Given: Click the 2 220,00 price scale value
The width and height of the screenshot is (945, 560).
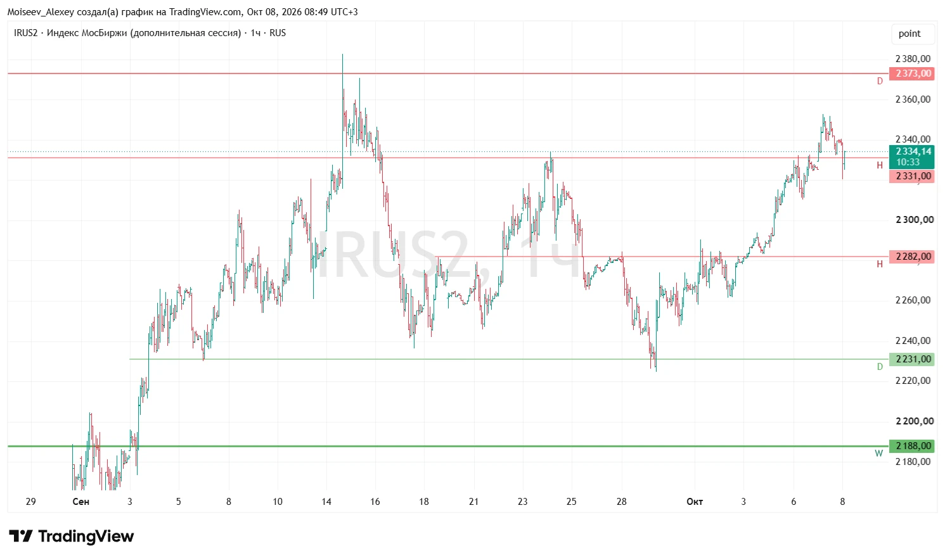Looking at the screenshot, I should 913,381.
